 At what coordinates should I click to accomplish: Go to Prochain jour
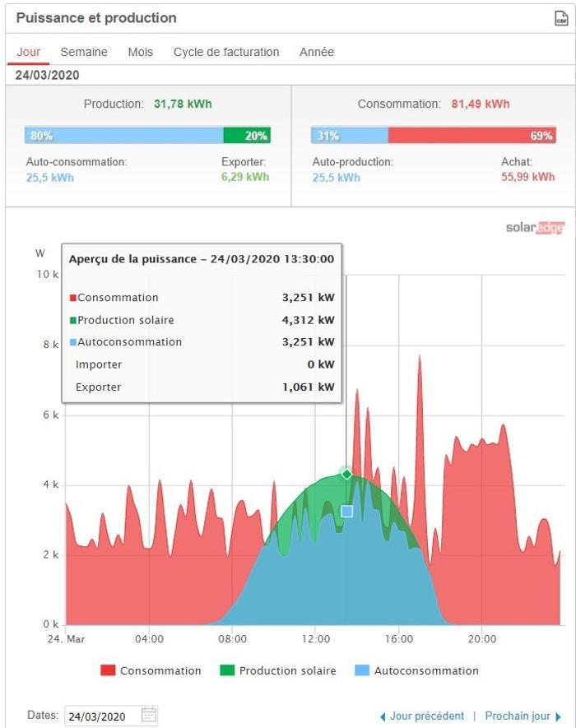click(x=523, y=716)
